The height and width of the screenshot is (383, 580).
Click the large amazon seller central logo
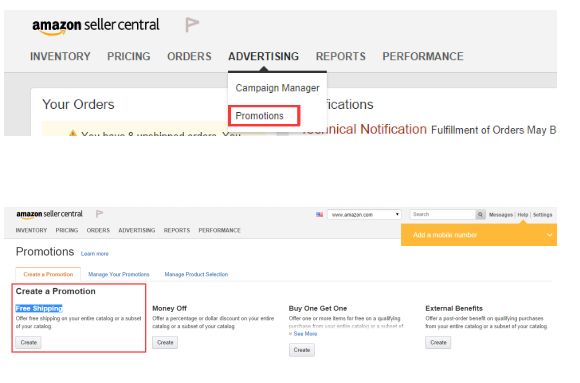pyautogui.click(x=96, y=26)
